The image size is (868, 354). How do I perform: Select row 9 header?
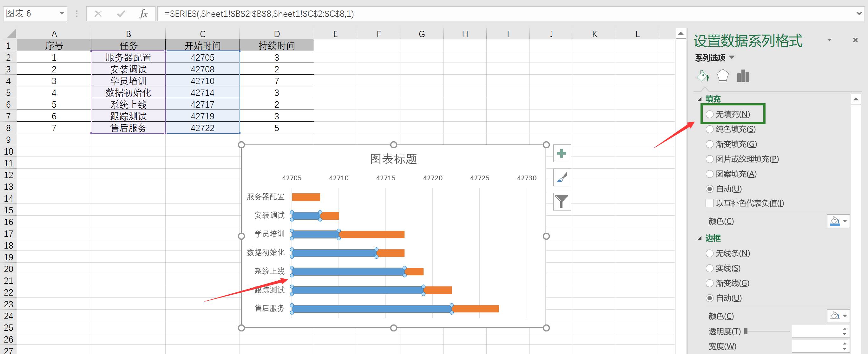click(9, 140)
